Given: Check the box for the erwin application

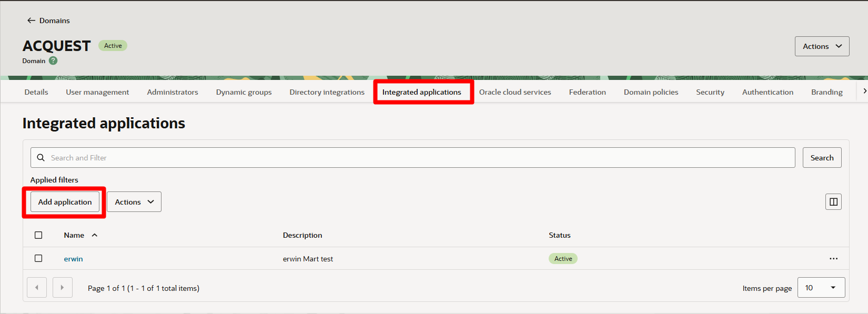Looking at the screenshot, I should pos(38,258).
